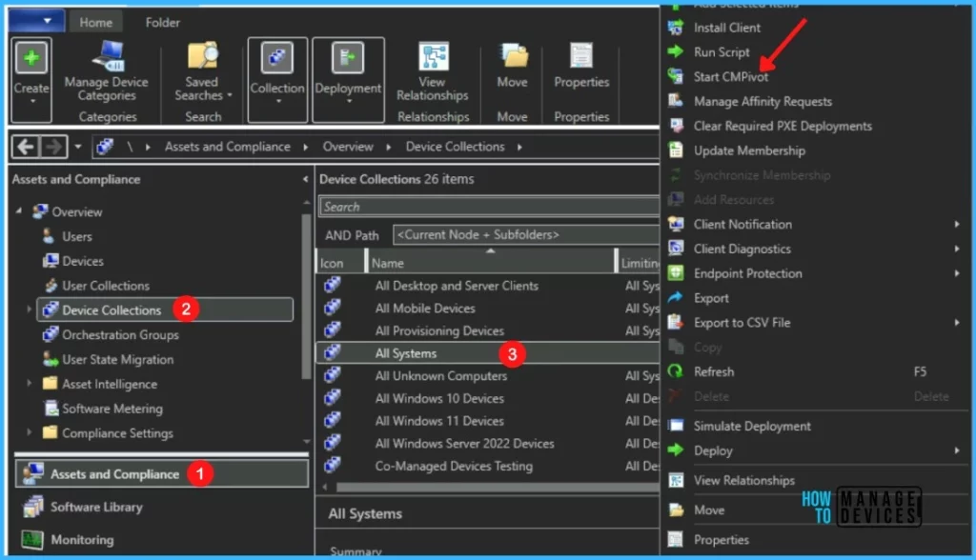Open the blue application menu dropdown

click(x=36, y=21)
